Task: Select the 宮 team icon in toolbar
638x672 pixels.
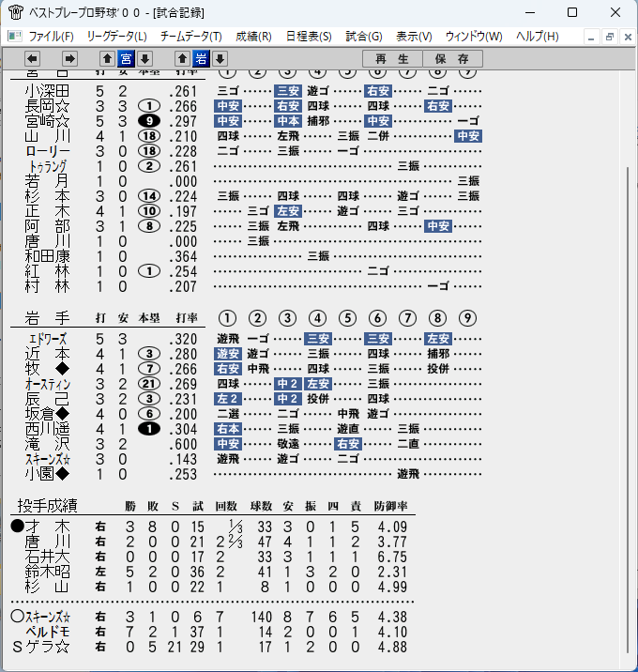Action: (x=126, y=58)
